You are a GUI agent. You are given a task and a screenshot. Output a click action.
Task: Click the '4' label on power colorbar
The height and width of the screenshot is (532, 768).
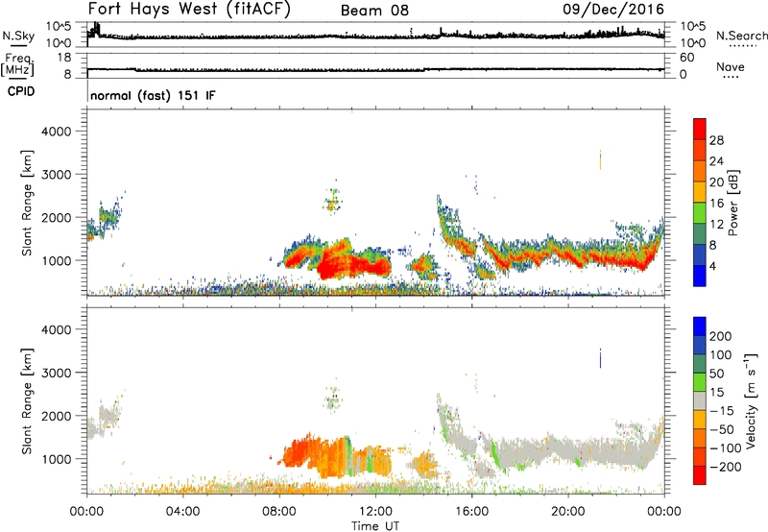tap(713, 266)
